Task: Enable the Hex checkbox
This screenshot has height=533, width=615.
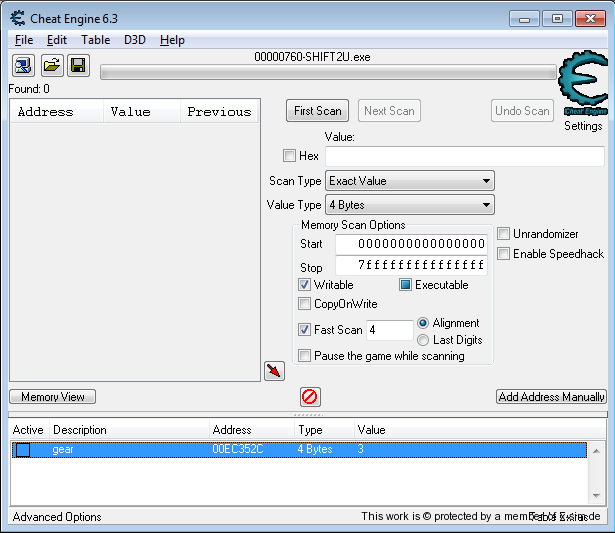Action: [290, 156]
